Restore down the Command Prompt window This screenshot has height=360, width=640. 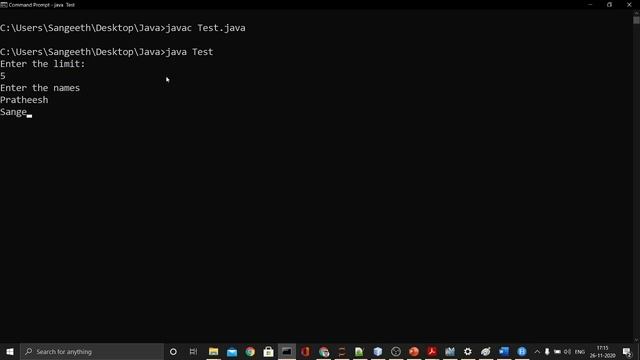click(x=609, y=5)
